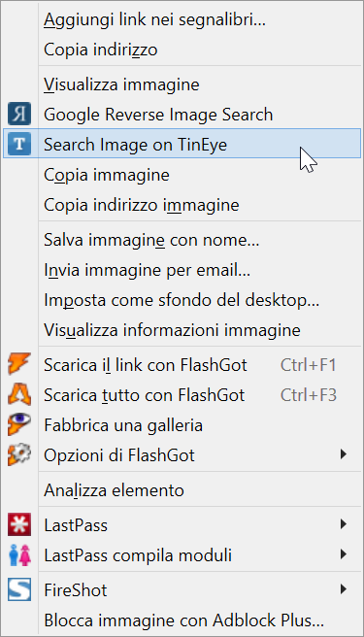Image resolution: width=364 pixels, height=637 pixels.
Task: Click the 'Ctrl+F1' shortcut text
Action: click(308, 365)
